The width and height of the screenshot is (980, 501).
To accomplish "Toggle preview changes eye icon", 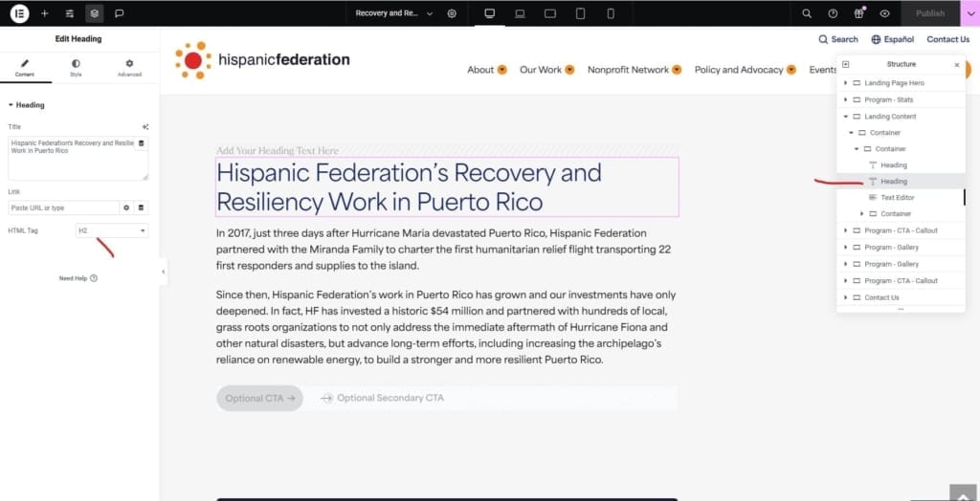I will tap(884, 13).
